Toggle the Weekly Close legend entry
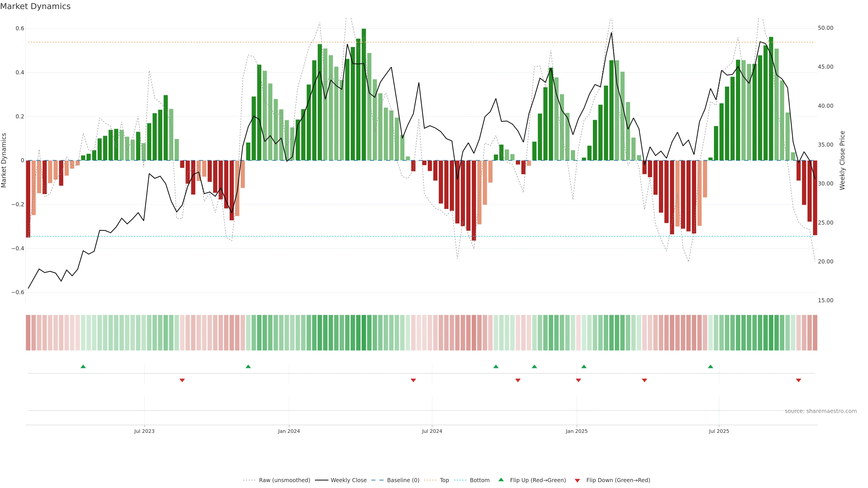This screenshot has width=868, height=488. tap(348, 480)
